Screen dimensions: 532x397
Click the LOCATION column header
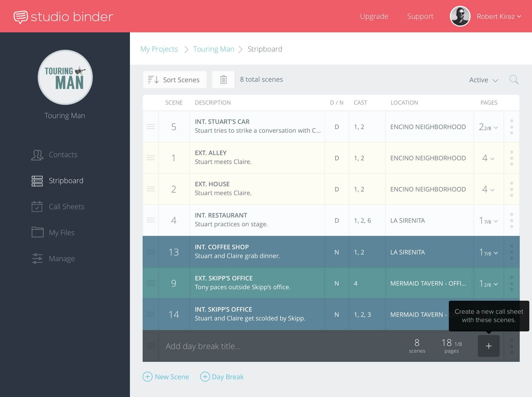(x=404, y=102)
